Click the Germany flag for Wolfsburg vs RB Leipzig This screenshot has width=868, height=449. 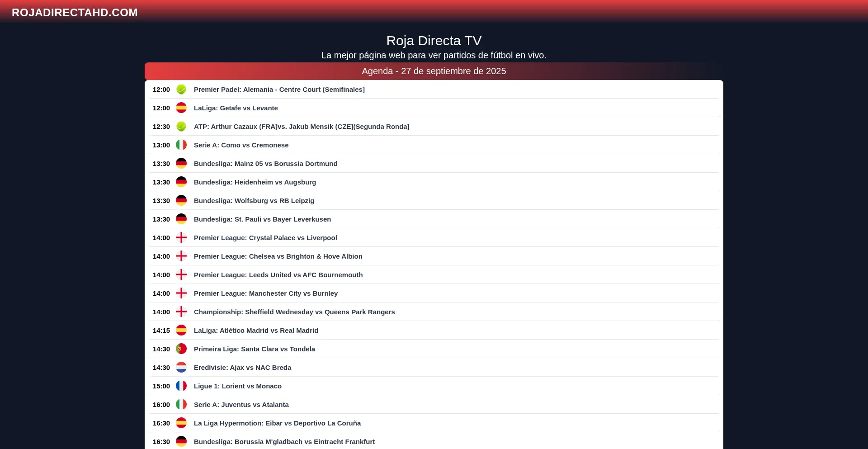pos(181,201)
